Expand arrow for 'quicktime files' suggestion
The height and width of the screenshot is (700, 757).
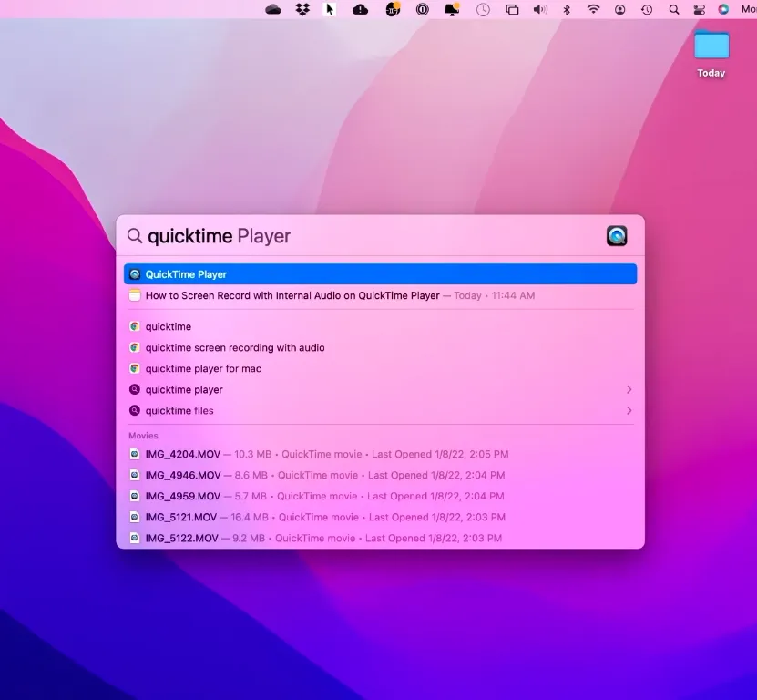[x=629, y=411]
